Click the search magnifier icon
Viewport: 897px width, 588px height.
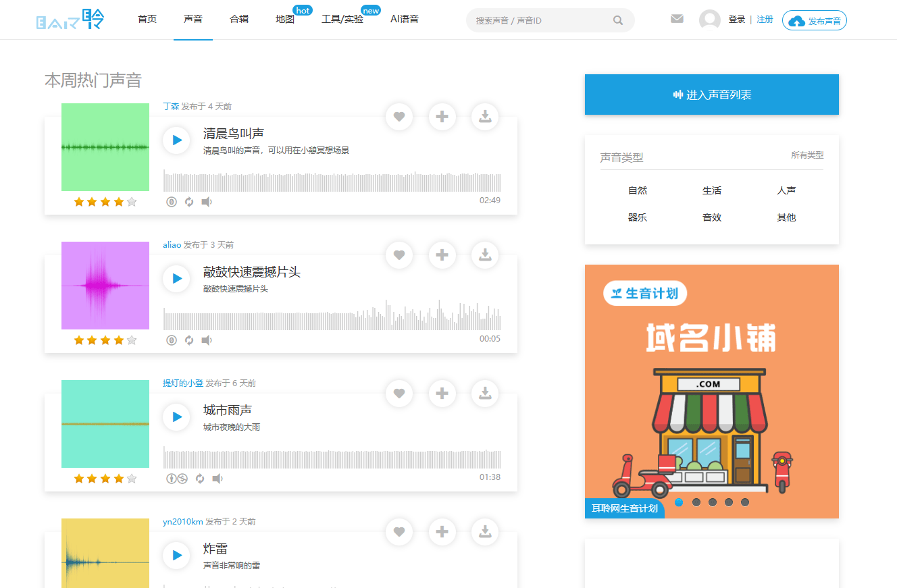click(617, 20)
